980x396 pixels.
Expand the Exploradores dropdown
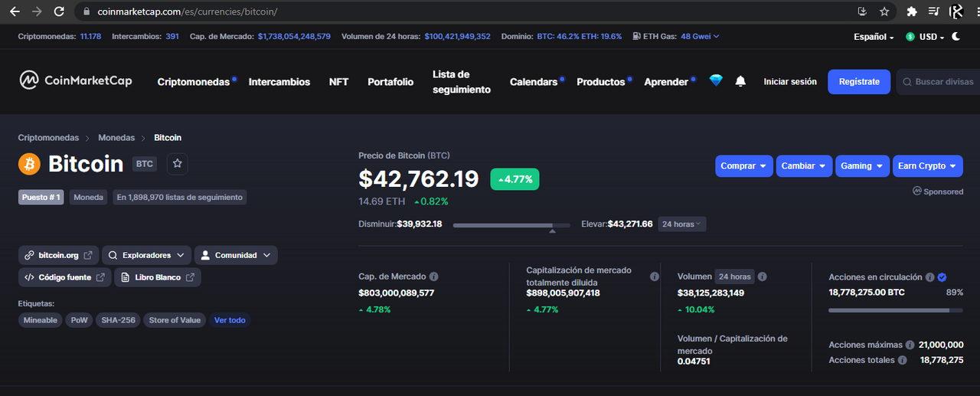point(146,255)
